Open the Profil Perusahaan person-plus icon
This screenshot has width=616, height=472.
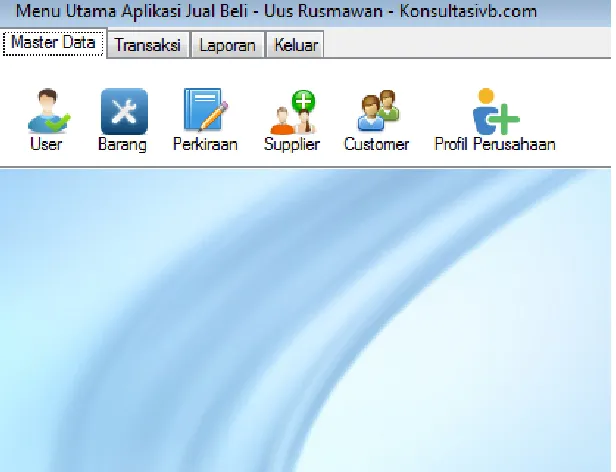(496, 112)
